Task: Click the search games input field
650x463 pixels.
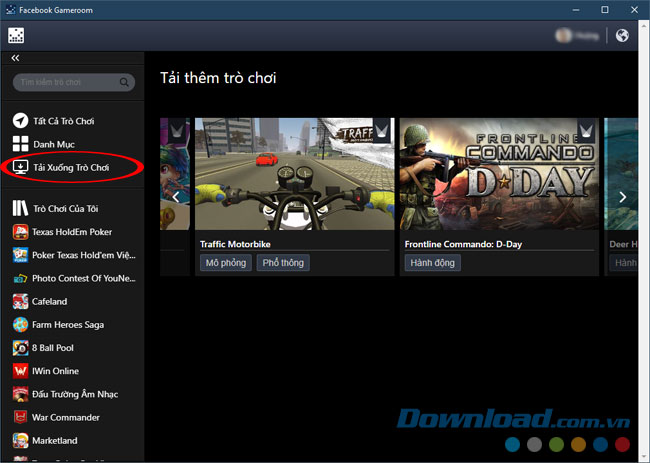Action: coord(65,82)
